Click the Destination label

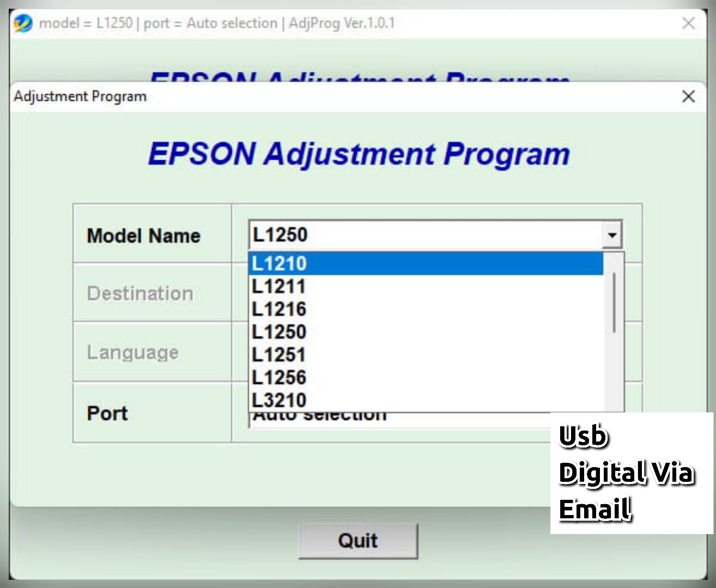(140, 293)
